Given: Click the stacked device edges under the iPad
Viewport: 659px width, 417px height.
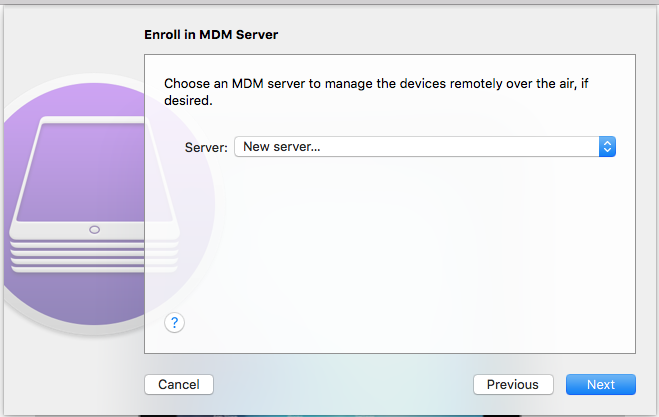Looking at the screenshot, I should [x=95, y=256].
